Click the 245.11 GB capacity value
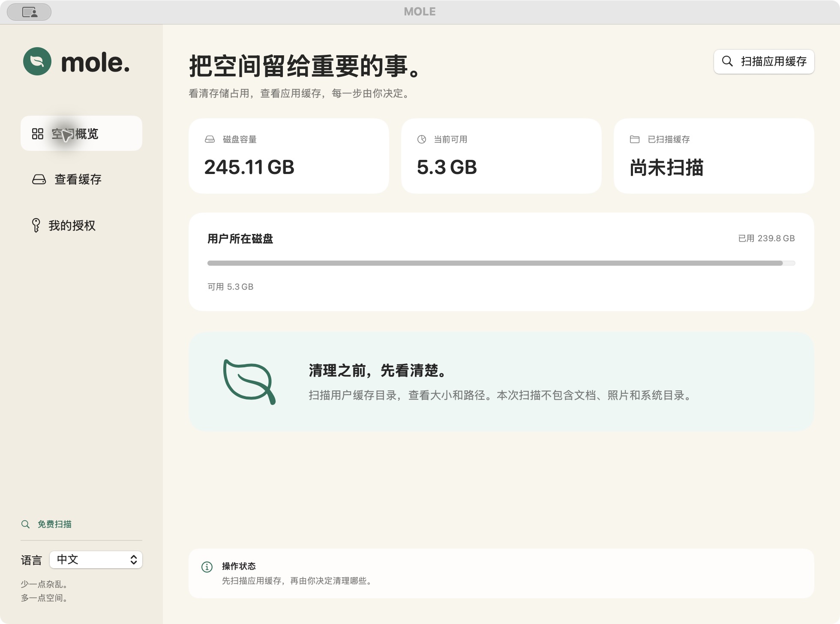The width and height of the screenshot is (840, 624). pos(249,167)
